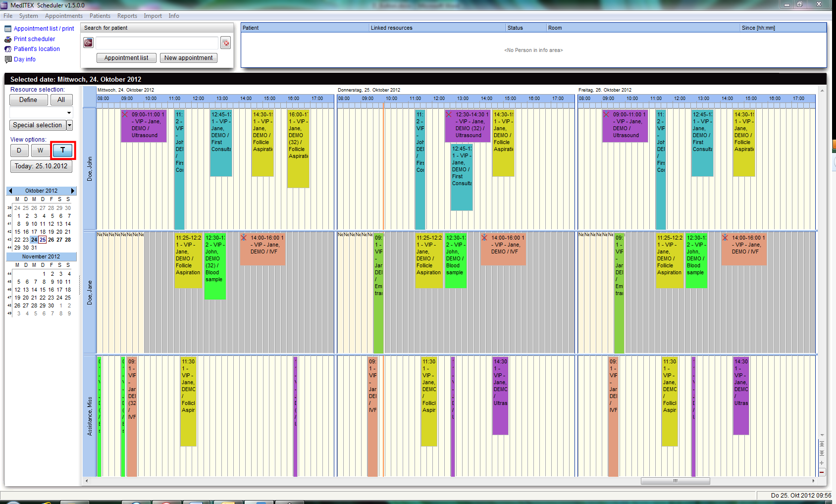Click the Patient's location icon
Viewport: 836px width, 504px height.
click(x=8, y=49)
